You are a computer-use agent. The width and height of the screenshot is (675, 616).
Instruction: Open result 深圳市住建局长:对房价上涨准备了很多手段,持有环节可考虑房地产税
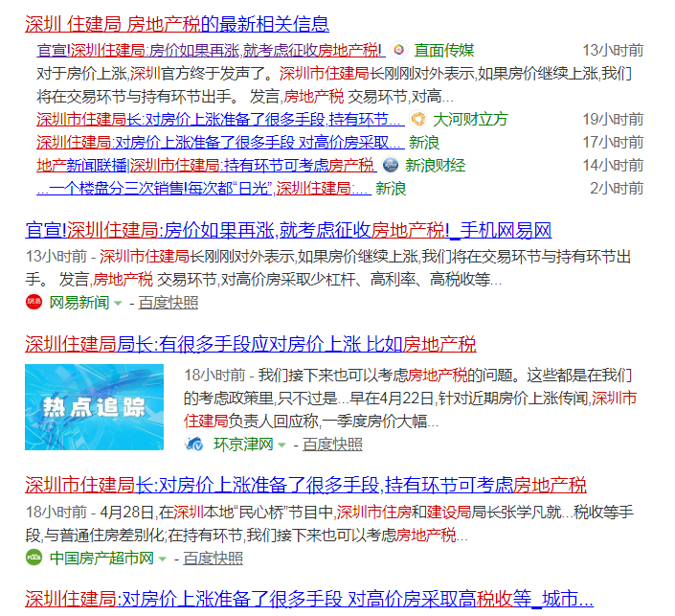point(305,485)
